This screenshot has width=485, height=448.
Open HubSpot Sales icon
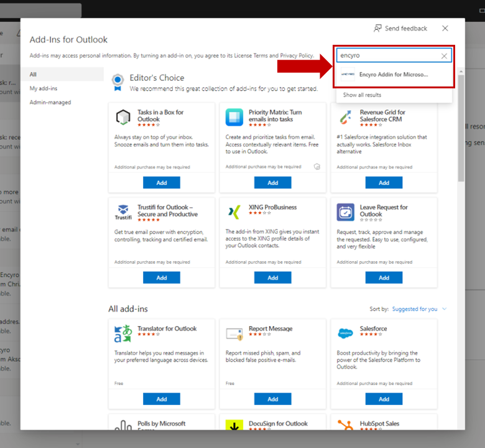(346, 425)
